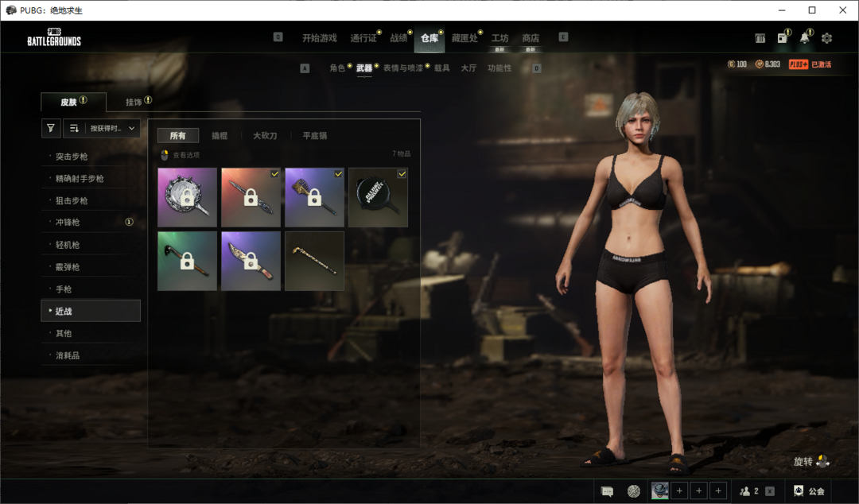
Task: Open the 商店 tab
Action: click(x=531, y=38)
